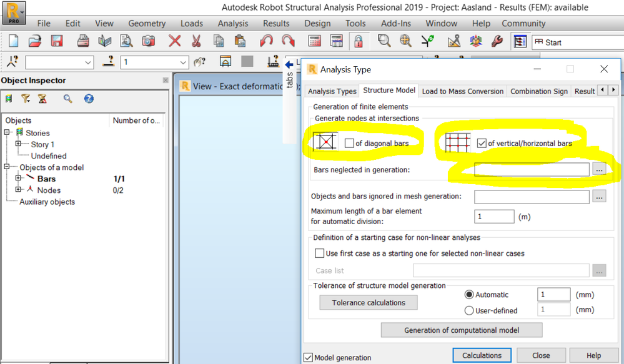Click the Paste clipboard icon

[240, 41]
